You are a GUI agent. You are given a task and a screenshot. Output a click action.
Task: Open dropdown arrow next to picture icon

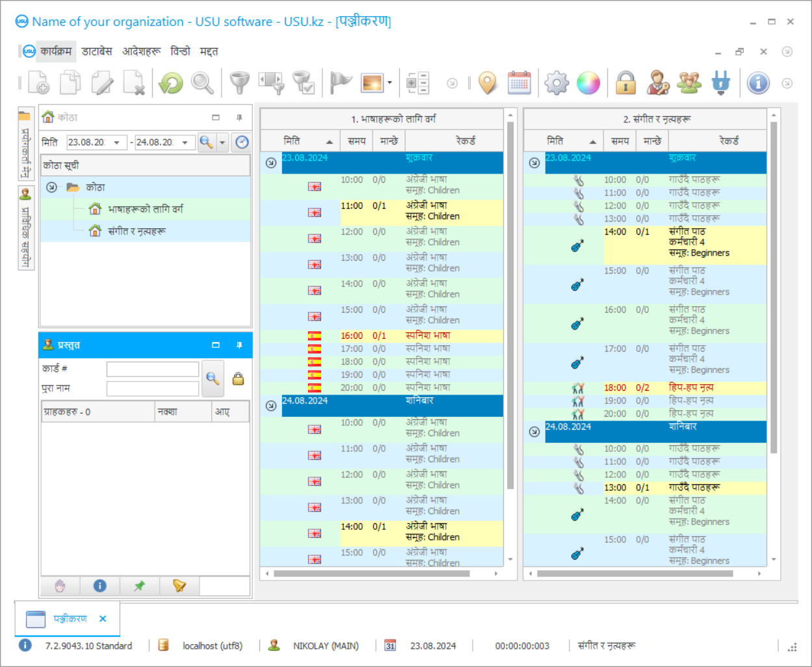tap(389, 83)
